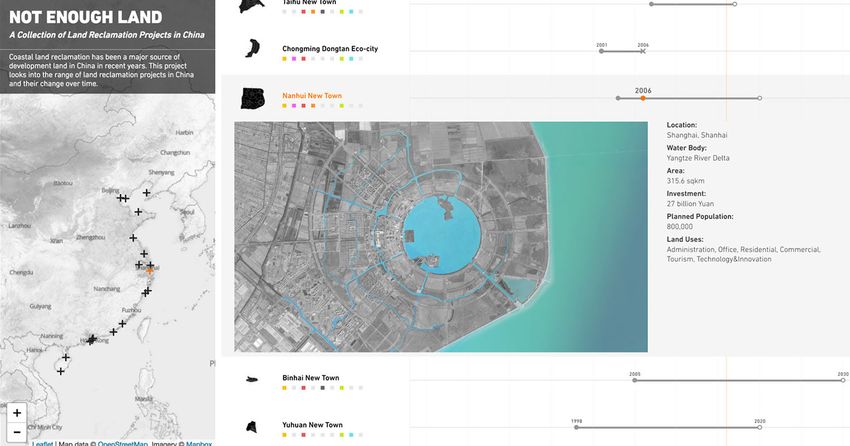
Task: Open the Chongming Dongtan Eco-city project row
Action: (330, 49)
